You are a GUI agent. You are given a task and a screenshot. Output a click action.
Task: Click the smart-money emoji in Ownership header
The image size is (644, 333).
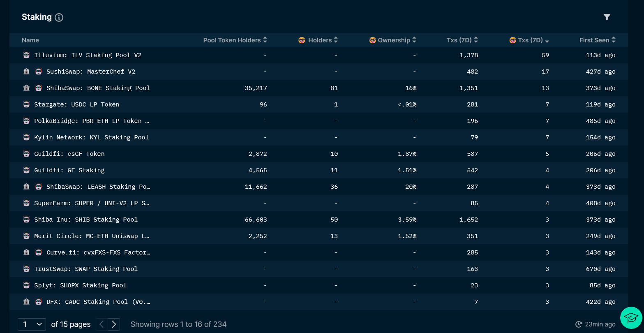tap(372, 40)
